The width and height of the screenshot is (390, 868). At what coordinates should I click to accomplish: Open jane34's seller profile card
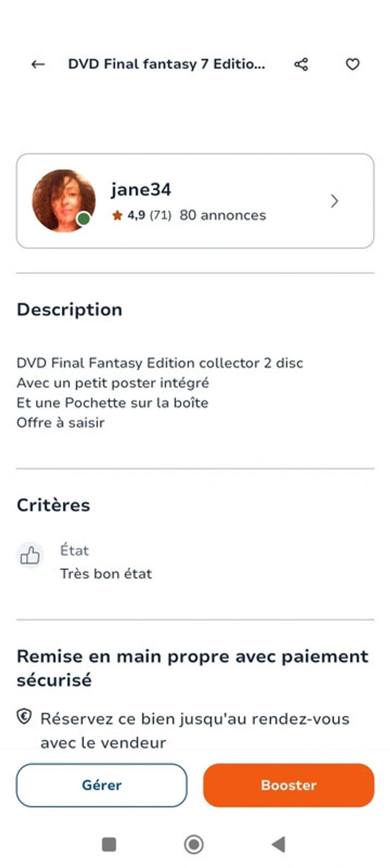195,200
